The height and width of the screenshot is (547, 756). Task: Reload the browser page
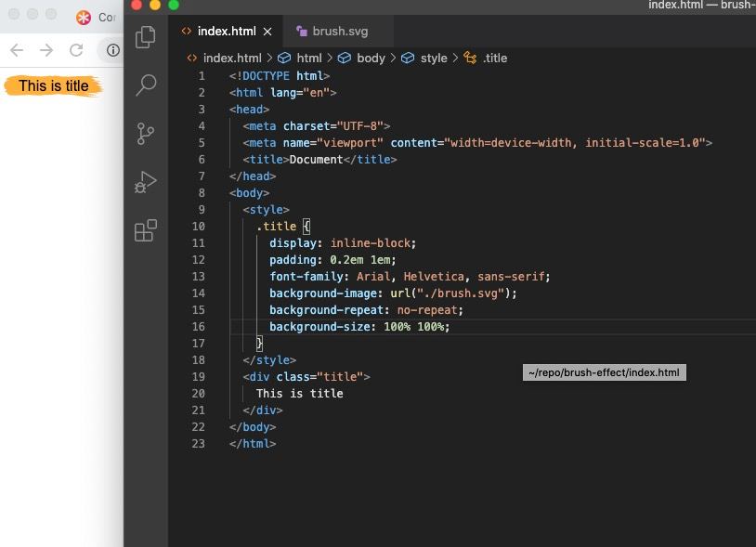pyautogui.click(x=76, y=50)
